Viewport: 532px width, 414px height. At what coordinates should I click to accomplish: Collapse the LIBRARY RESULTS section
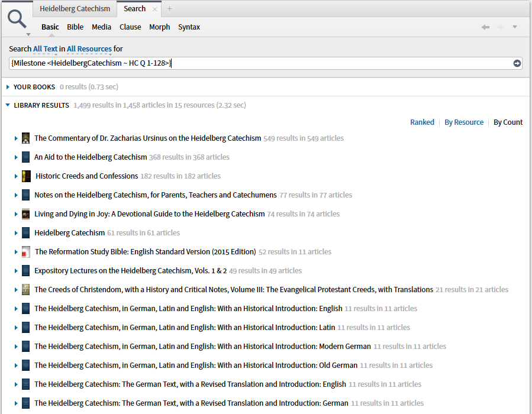coord(8,105)
